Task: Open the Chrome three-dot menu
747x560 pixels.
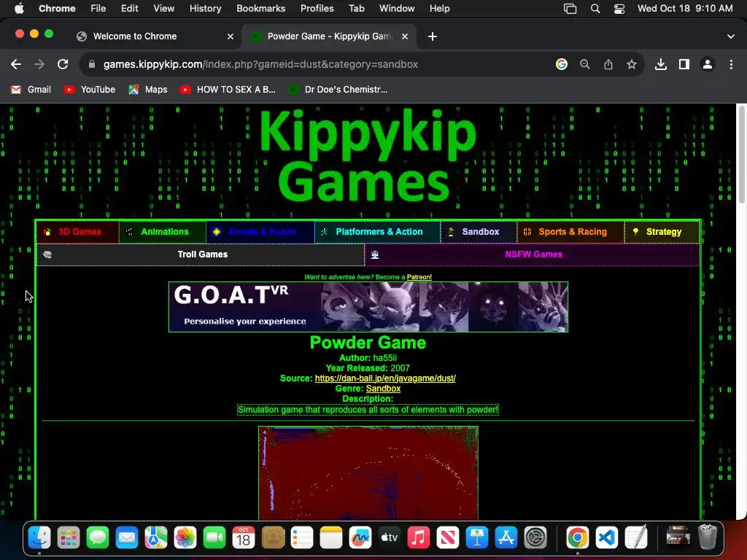Action: 731,64
